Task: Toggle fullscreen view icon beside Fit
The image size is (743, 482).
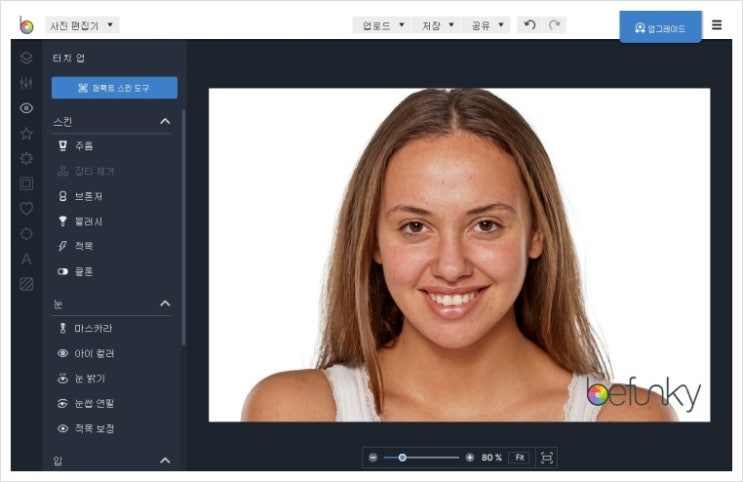Action: coord(547,457)
